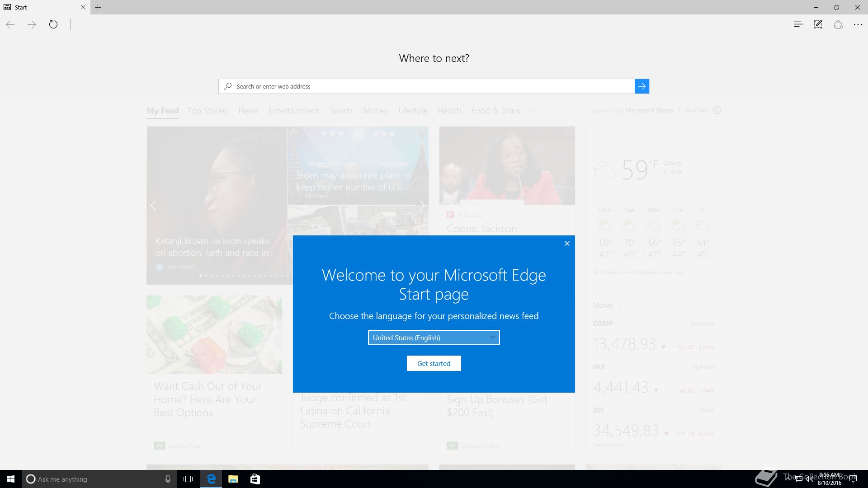Image resolution: width=868 pixels, height=488 pixels.
Task: Open the Windows Start button
Action: tap(11, 479)
